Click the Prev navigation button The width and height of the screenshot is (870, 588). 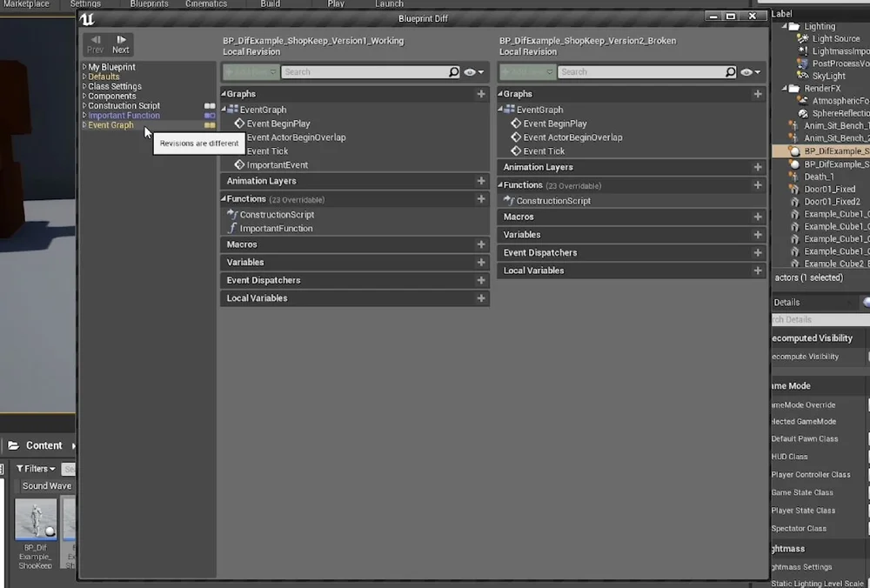tap(95, 43)
